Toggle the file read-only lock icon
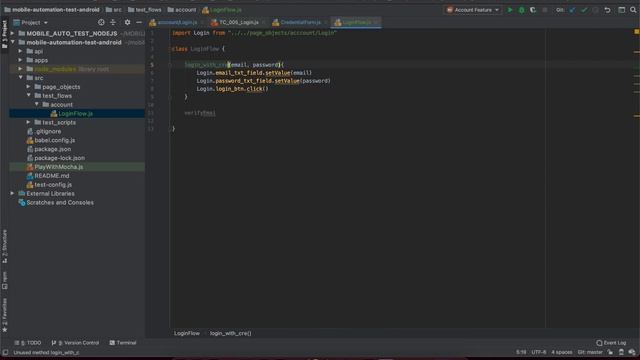The width and height of the screenshot is (640, 360). click(x=610, y=352)
